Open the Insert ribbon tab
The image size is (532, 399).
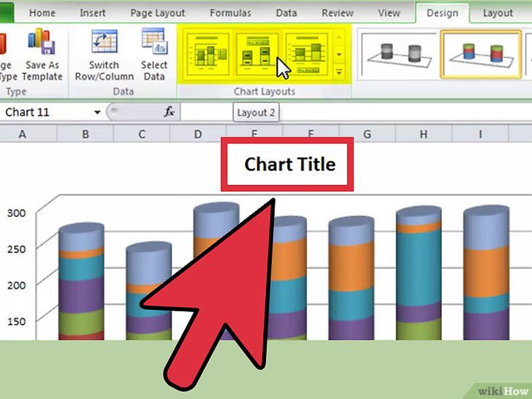(x=92, y=13)
